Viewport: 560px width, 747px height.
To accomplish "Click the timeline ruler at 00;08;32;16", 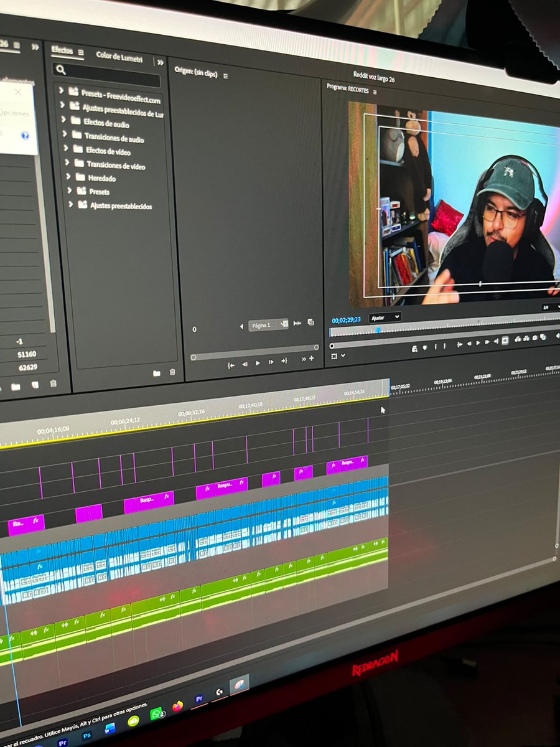I will tap(192, 413).
